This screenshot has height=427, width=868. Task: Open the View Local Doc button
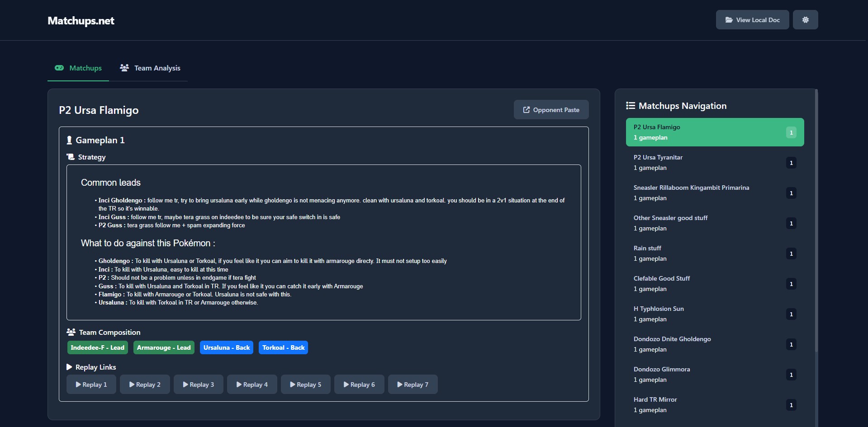(x=752, y=20)
